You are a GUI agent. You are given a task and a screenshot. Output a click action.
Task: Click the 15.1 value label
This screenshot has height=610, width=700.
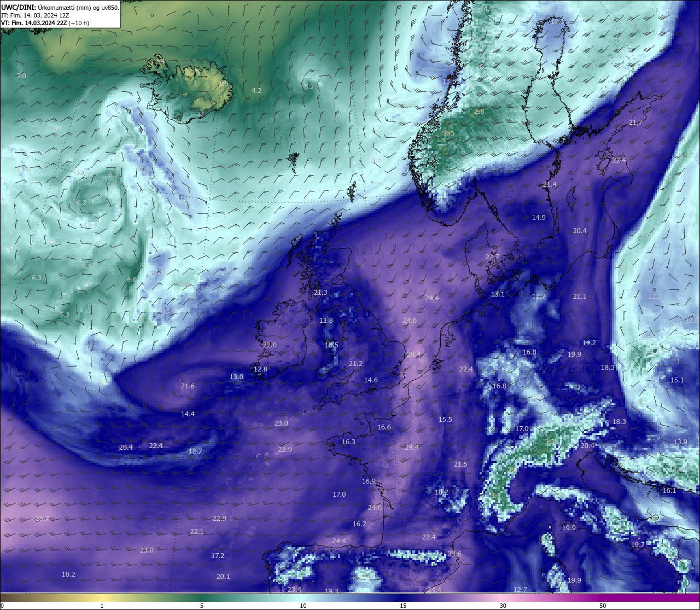pyautogui.click(x=677, y=380)
